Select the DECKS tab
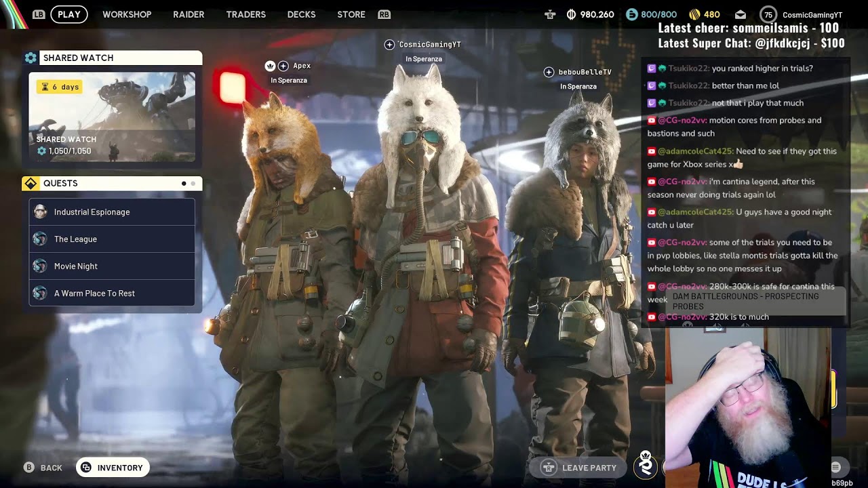 pyautogui.click(x=301, y=14)
